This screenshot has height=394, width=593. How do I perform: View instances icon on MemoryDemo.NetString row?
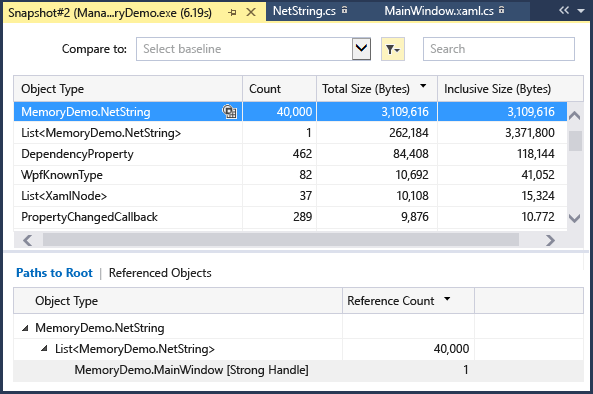(229, 112)
